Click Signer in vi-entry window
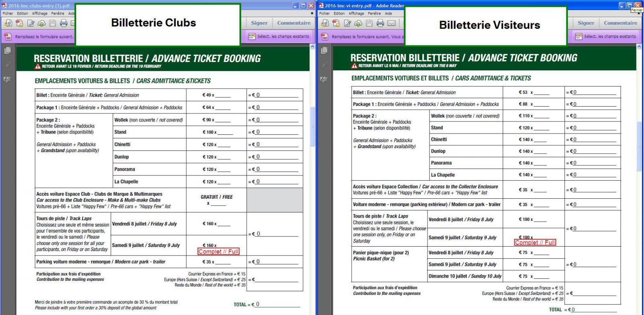644x315 pixels. [x=586, y=23]
